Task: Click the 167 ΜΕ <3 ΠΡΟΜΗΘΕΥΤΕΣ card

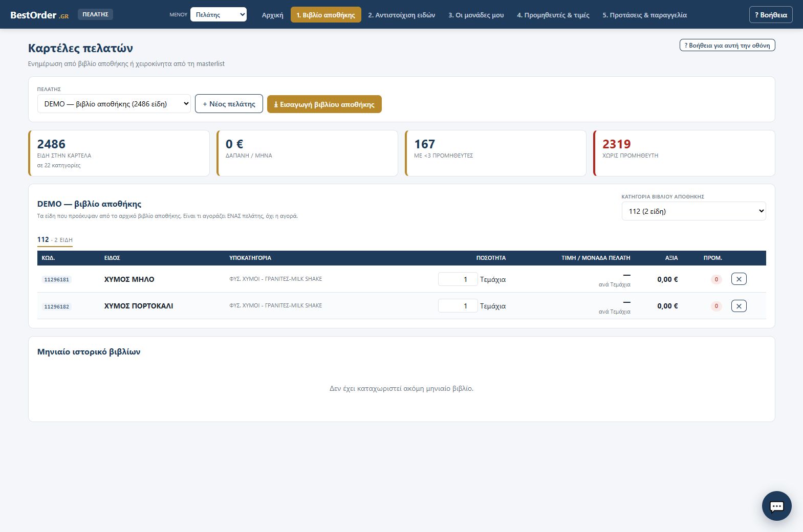Action: [496, 153]
